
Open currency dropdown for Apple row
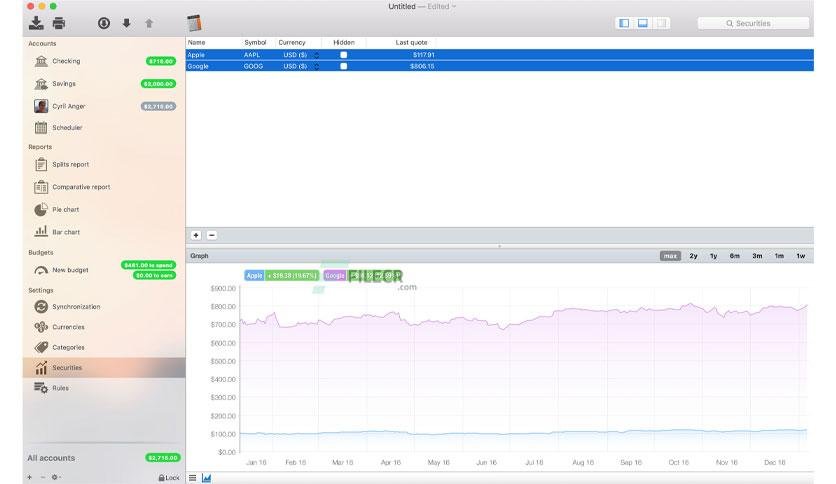(316, 55)
